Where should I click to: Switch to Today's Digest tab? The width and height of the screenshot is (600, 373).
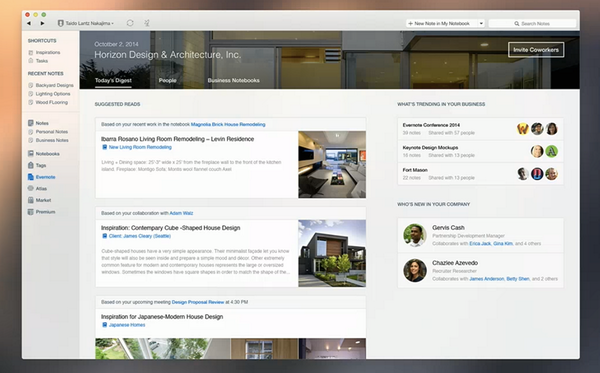[113, 80]
